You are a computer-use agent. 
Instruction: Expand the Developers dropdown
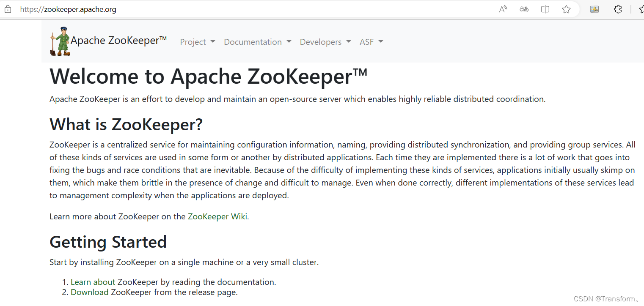coord(325,41)
